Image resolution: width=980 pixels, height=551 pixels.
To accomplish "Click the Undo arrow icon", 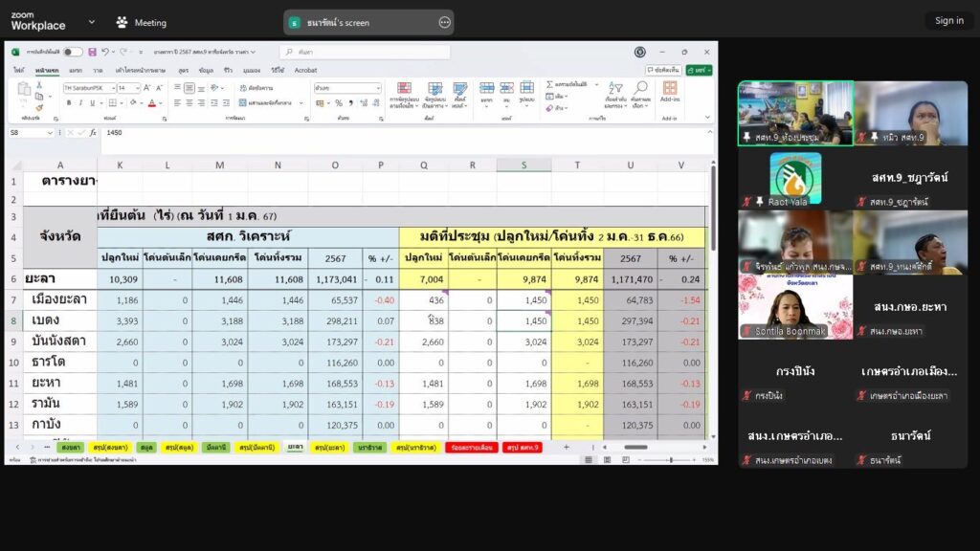I will [105, 52].
